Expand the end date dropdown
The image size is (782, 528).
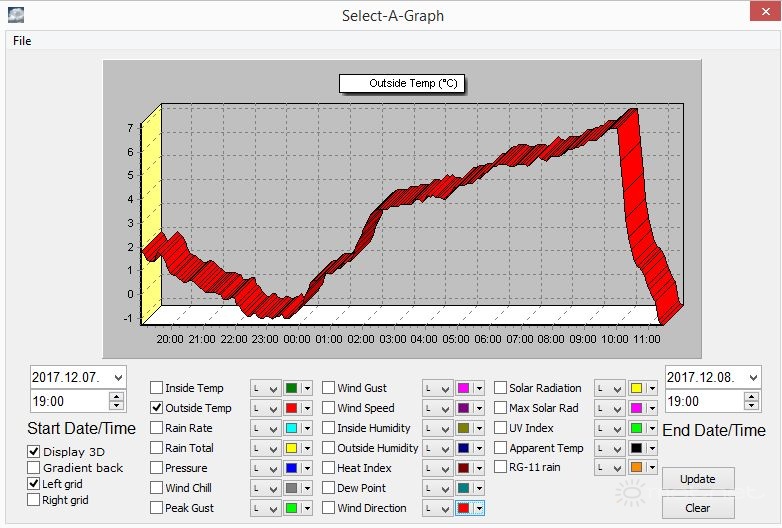tap(752, 377)
